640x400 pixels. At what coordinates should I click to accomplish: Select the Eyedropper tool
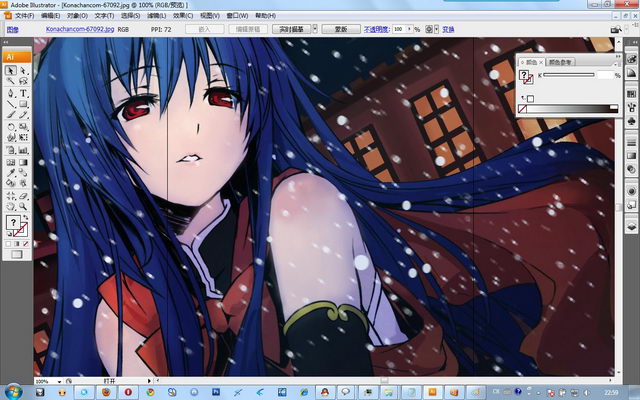(11, 173)
